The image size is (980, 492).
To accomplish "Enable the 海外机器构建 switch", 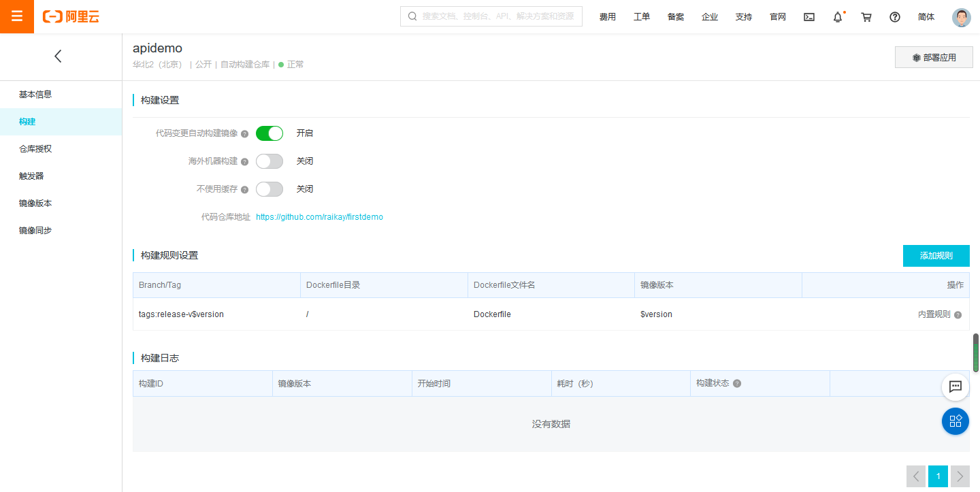I will (269, 161).
